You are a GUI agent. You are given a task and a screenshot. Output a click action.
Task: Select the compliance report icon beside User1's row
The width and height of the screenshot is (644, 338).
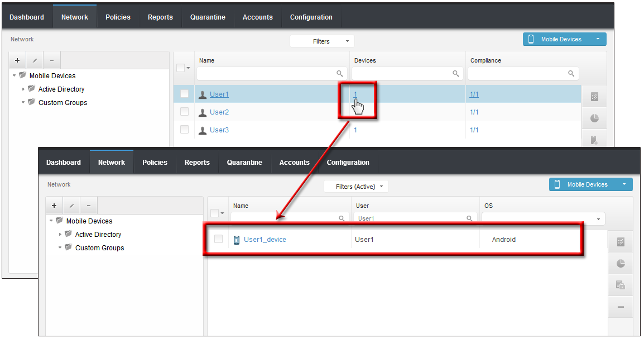[594, 96]
